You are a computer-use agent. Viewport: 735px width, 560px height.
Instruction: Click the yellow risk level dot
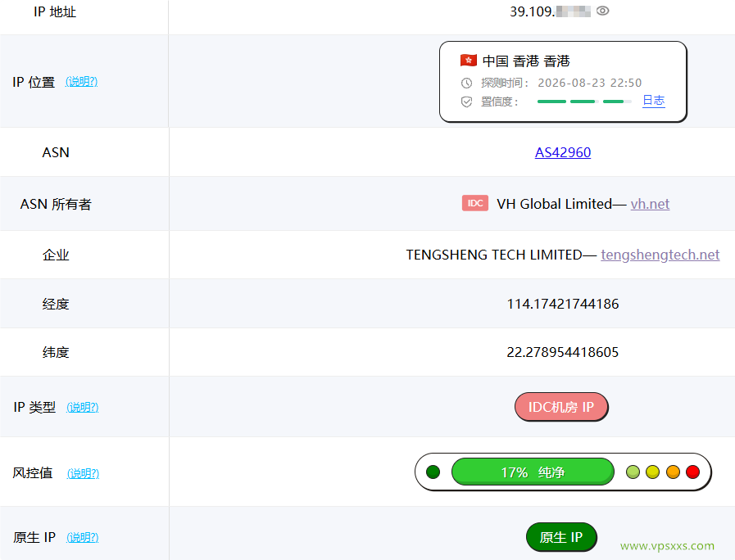point(652,472)
